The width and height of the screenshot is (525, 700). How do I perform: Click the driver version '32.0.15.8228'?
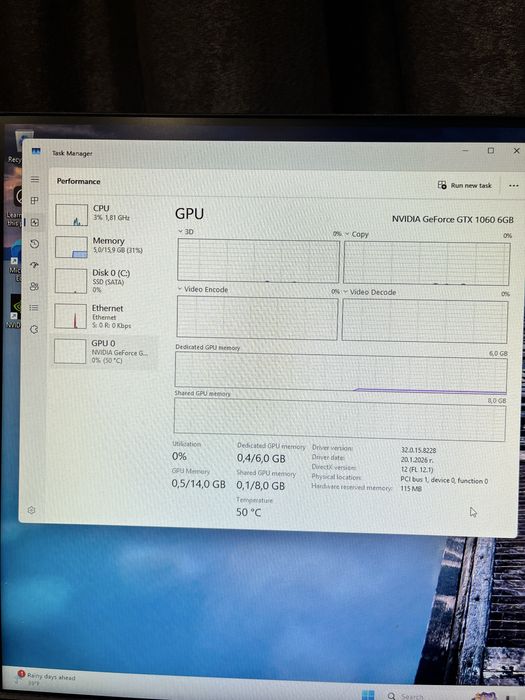[418, 450]
